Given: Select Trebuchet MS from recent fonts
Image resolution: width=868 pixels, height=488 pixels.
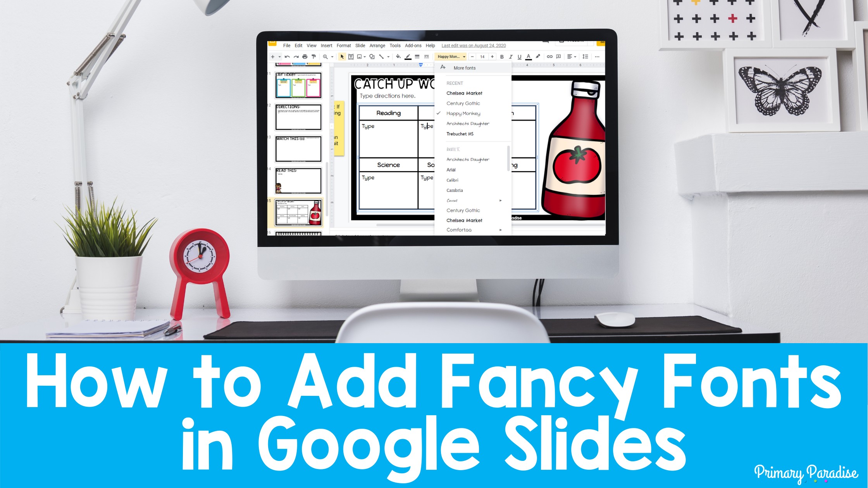Looking at the screenshot, I should click(x=461, y=134).
